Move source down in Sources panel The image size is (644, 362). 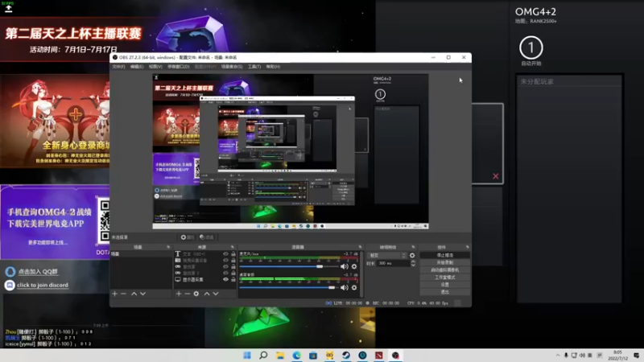coord(216,294)
